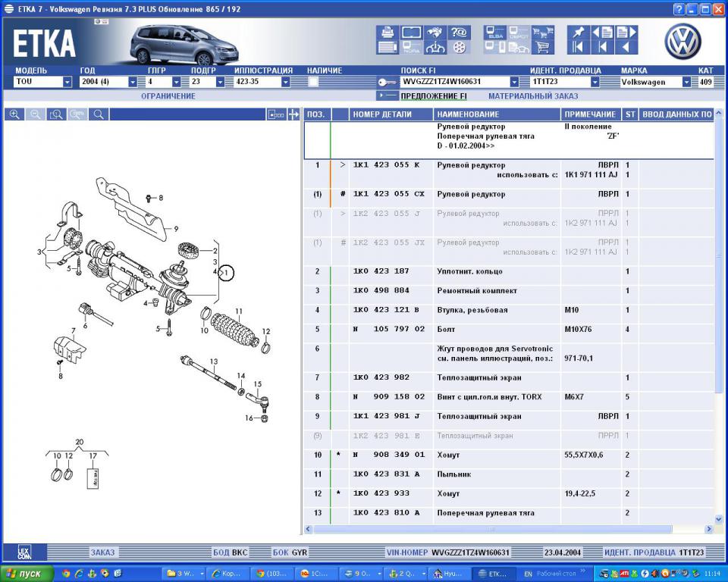
Task: Click the ПОЗ. column header
Action: coord(316,114)
